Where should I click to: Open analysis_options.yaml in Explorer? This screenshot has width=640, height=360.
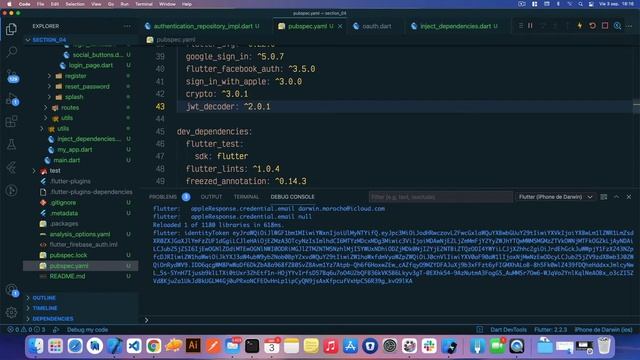point(80,234)
